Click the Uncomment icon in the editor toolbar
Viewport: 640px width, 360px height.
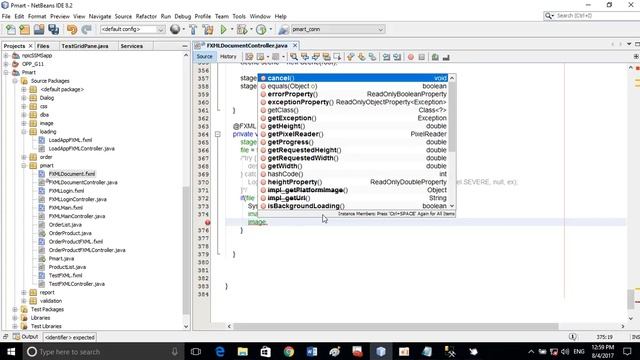point(446,57)
